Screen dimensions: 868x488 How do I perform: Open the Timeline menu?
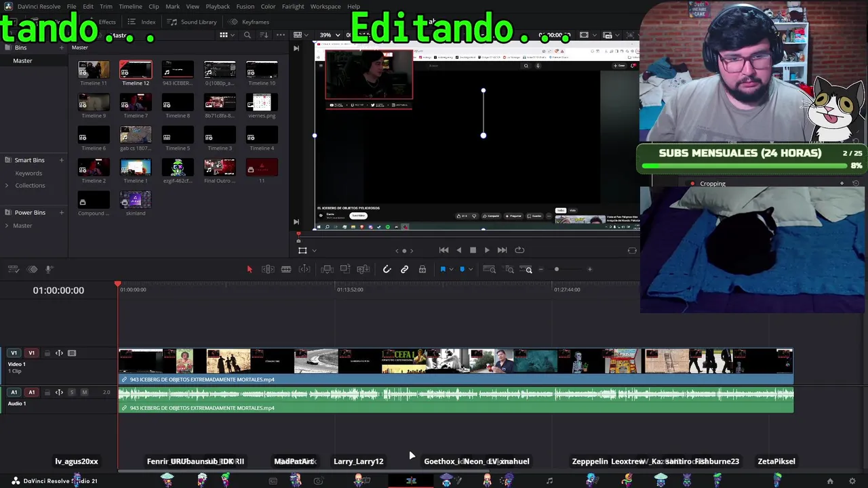pyautogui.click(x=130, y=7)
